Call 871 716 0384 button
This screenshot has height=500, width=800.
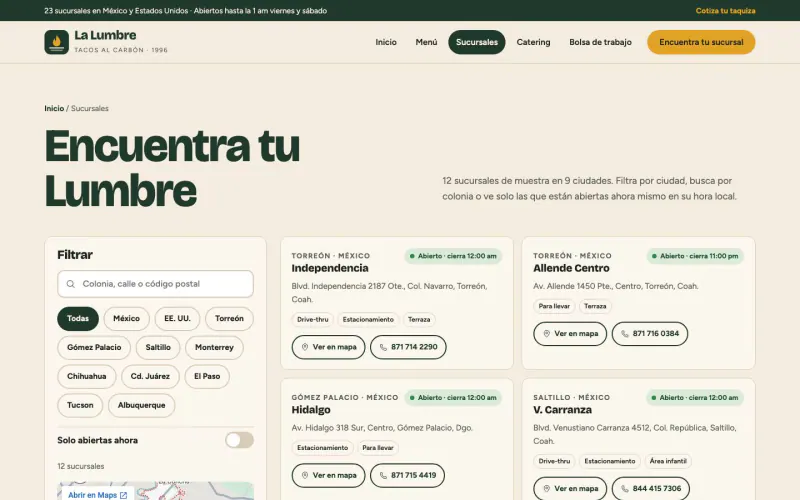click(x=650, y=334)
